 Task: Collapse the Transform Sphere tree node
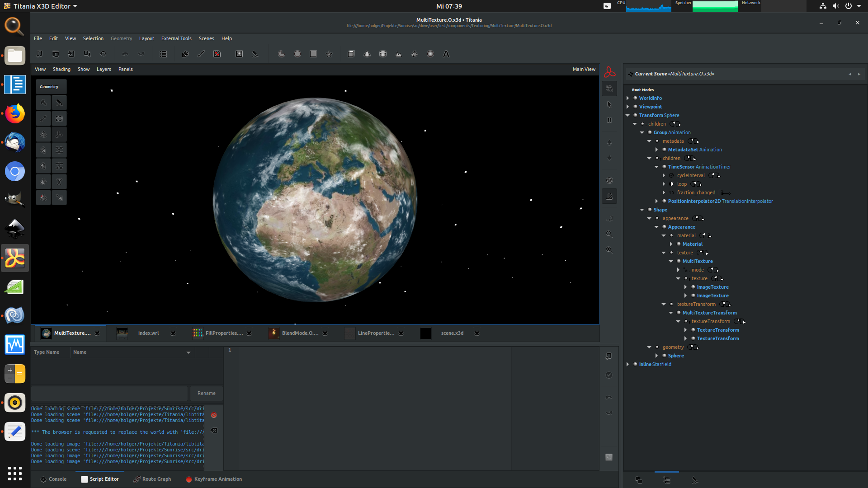click(627, 115)
